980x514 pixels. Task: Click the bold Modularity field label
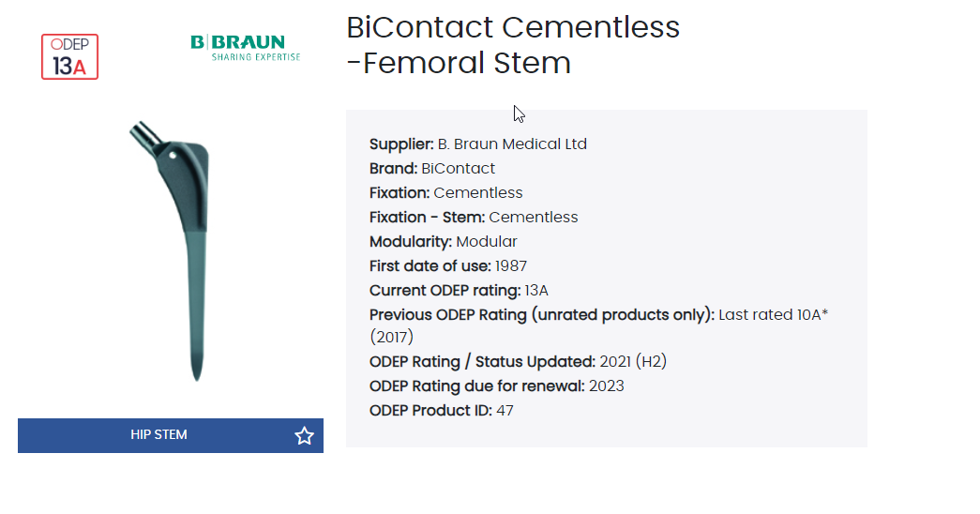pos(410,242)
